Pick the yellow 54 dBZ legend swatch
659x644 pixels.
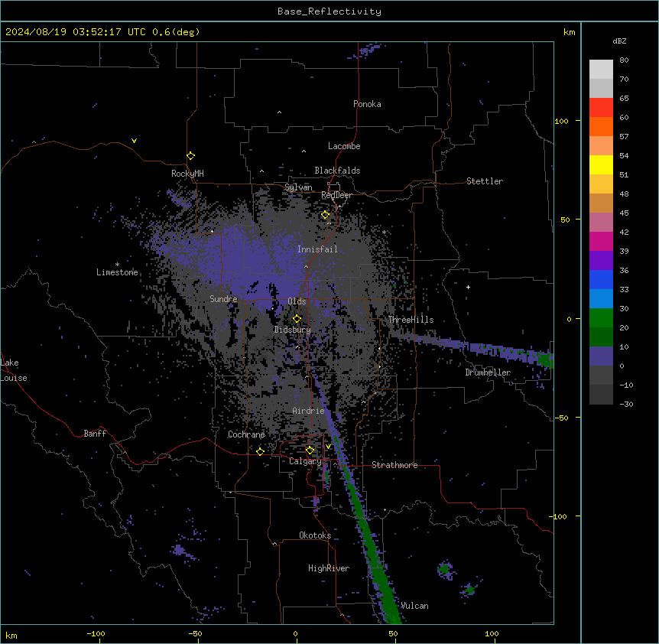pos(601,164)
